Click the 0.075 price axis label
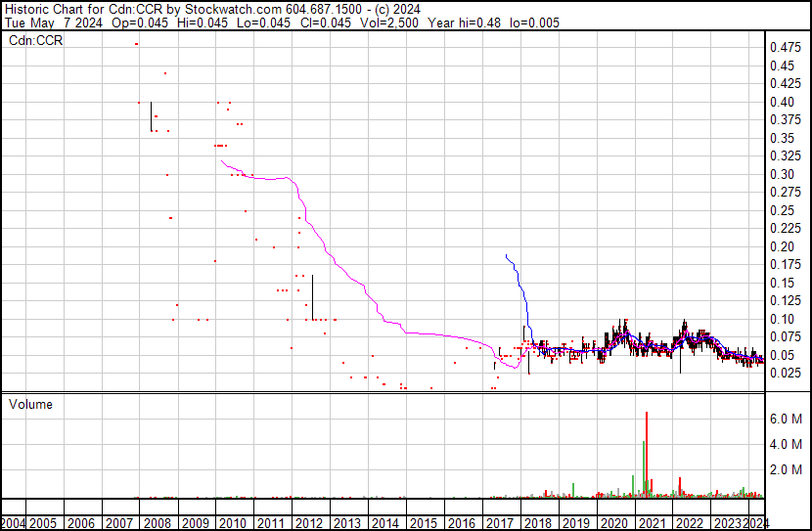The height and width of the screenshot is (531, 812). (785, 337)
